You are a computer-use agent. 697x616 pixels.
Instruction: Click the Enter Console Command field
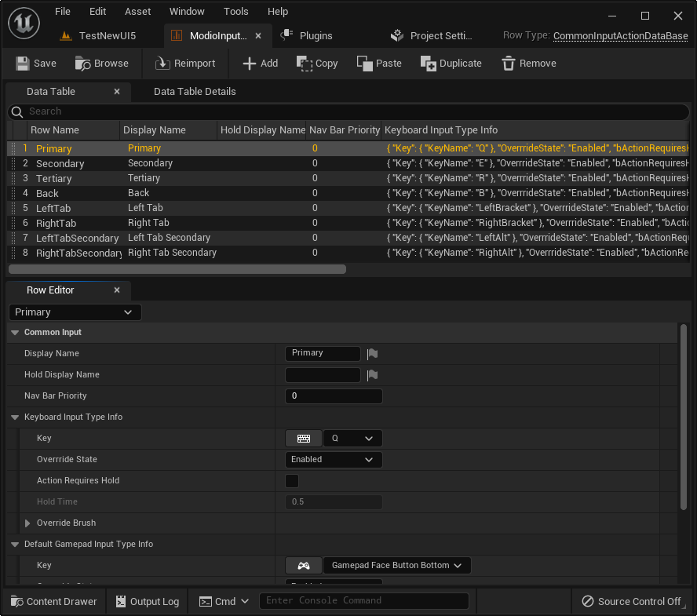tap(363, 601)
